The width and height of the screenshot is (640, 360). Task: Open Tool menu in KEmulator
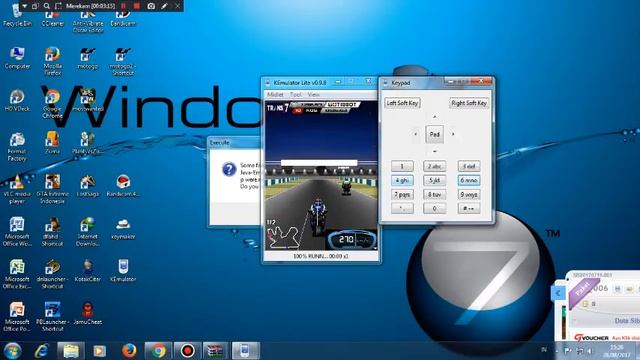pyautogui.click(x=295, y=95)
